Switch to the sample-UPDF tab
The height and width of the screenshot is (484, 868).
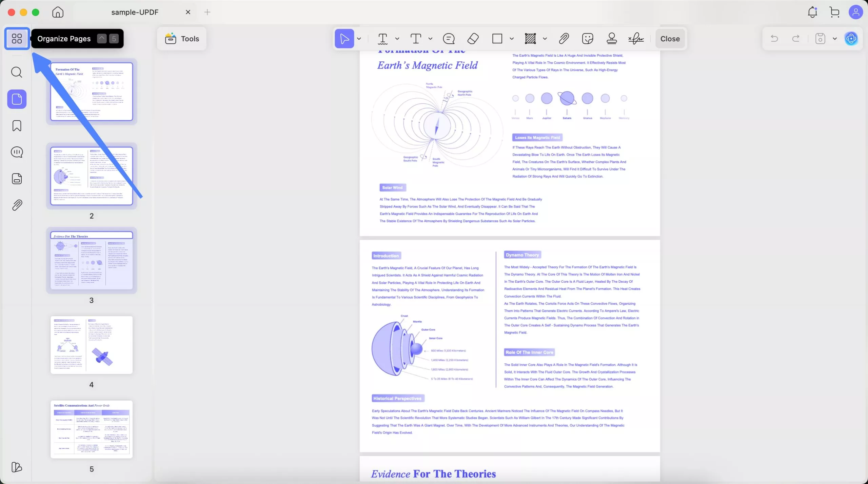click(x=135, y=12)
